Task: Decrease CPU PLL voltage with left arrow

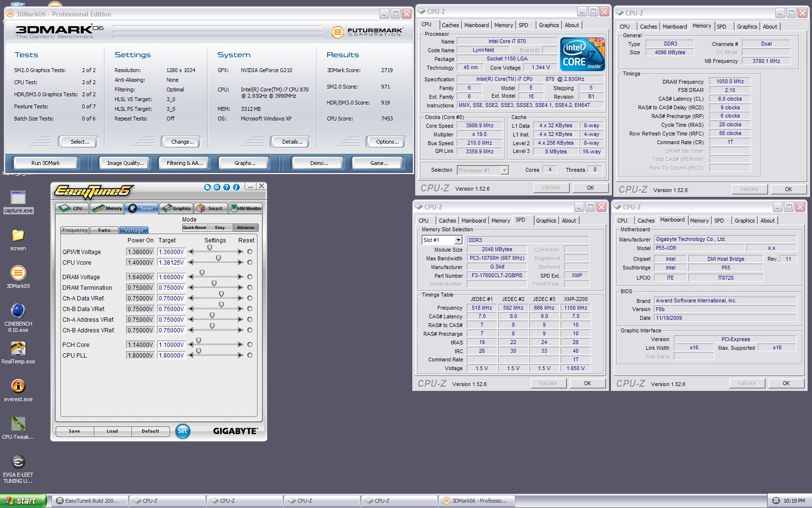Action: coord(191,355)
